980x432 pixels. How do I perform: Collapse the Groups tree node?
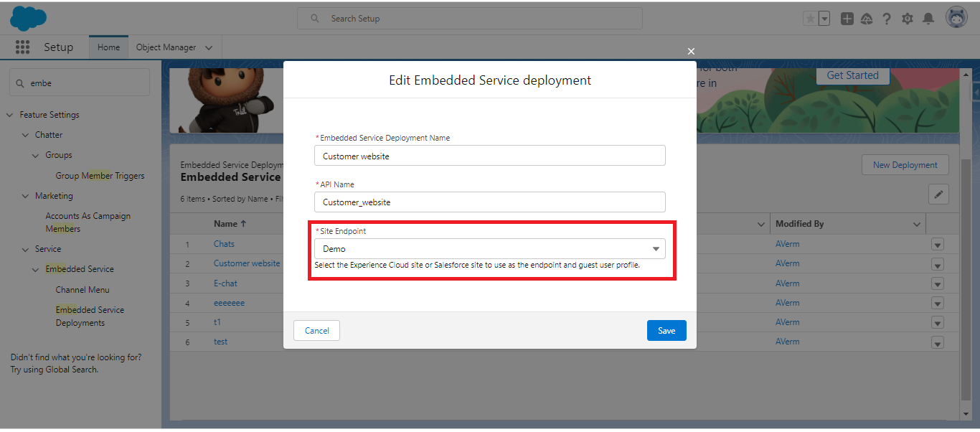tap(36, 155)
